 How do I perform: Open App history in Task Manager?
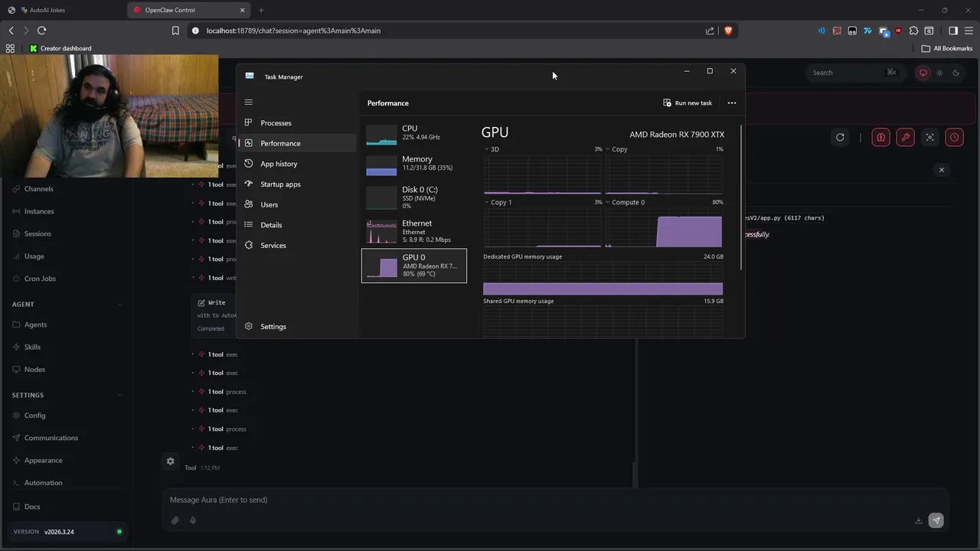(297, 164)
